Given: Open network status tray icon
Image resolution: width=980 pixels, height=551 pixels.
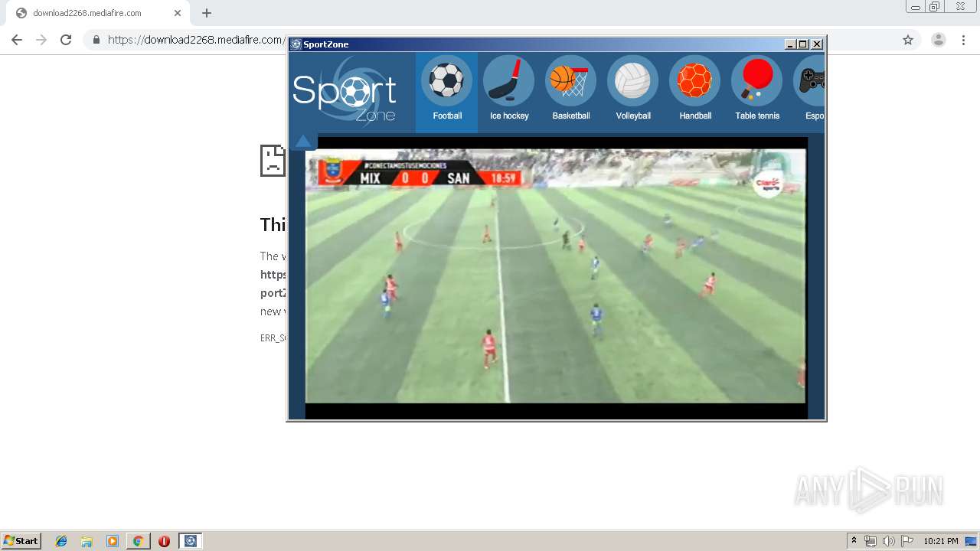Looking at the screenshot, I should (x=871, y=541).
